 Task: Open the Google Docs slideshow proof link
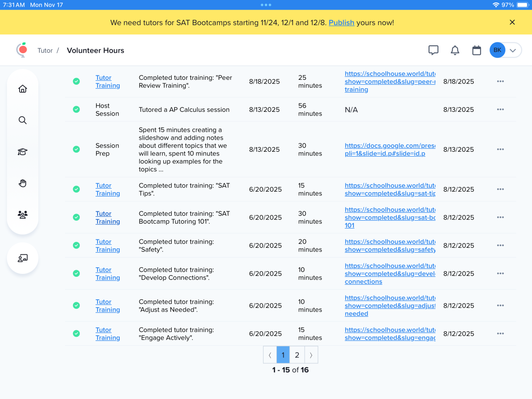pyautogui.click(x=390, y=150)
